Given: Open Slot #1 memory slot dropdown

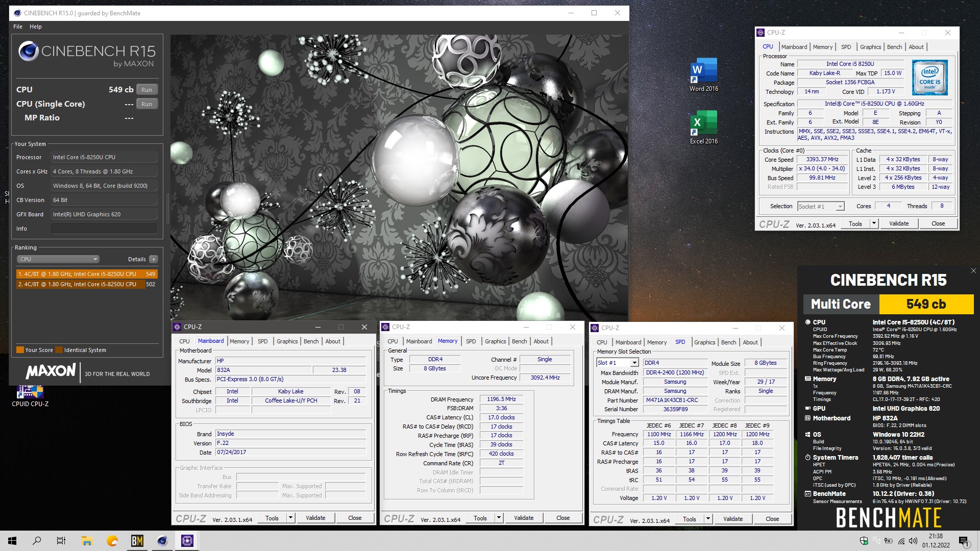Looking at the screenshot, I should tap(618, 363).
